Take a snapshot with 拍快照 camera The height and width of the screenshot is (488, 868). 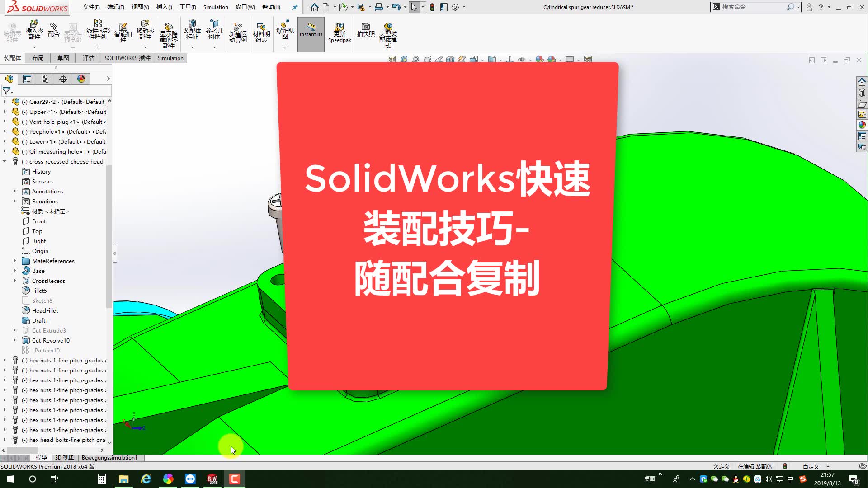coord(366,30)
